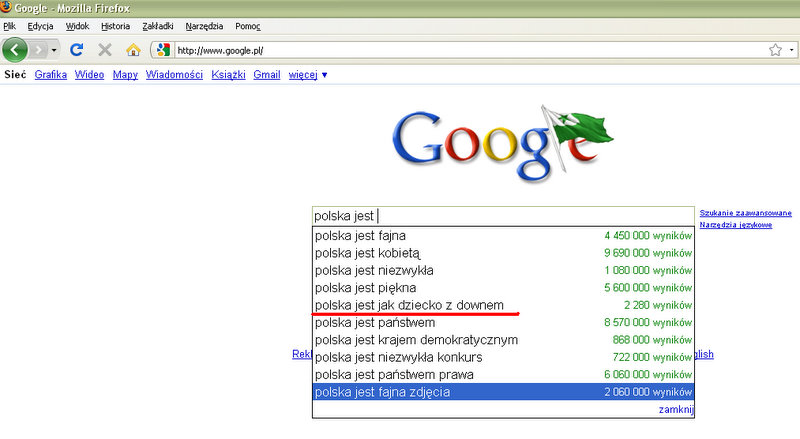Screen dimensions: 800x439
Task: Click the Firefox logo in title bar
Action: (6, 7)
